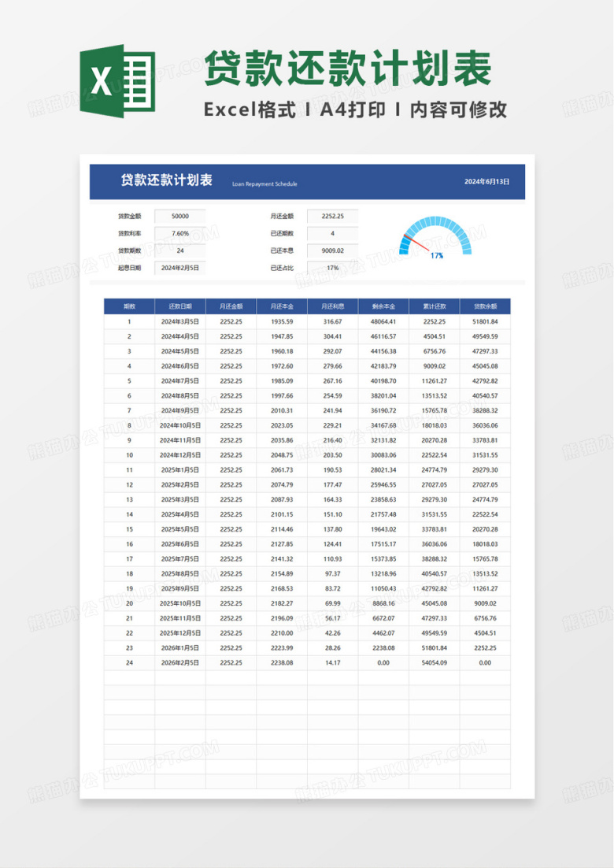Select loan balance cell 0.00 in row 24
This screenshot has height=868, width=614.
(x=485, y=662)
